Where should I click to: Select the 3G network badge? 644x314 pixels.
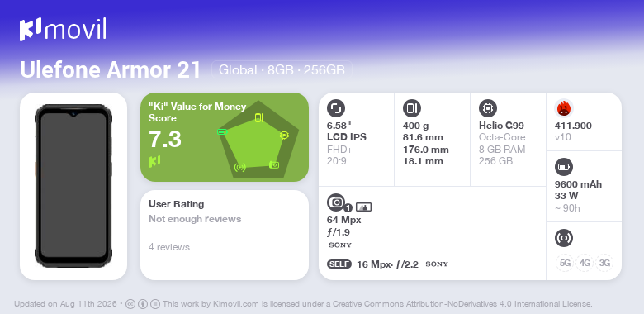pos(604,263)
